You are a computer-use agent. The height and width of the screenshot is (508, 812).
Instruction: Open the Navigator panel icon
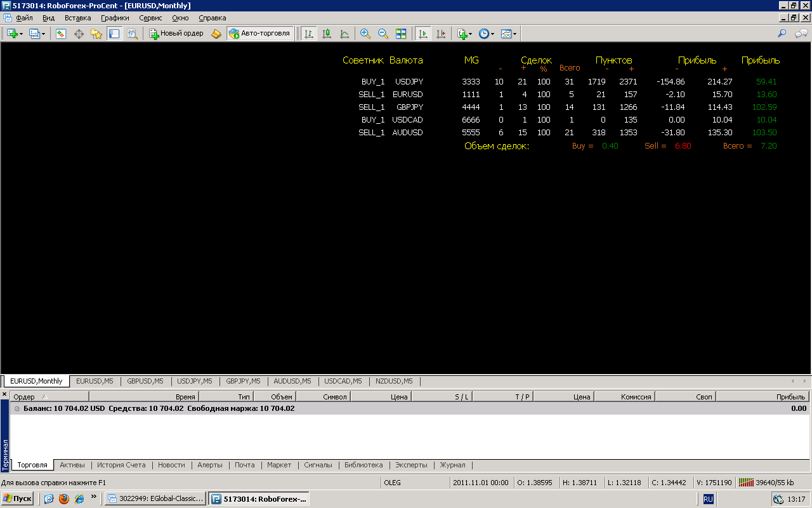coord(96,34)
